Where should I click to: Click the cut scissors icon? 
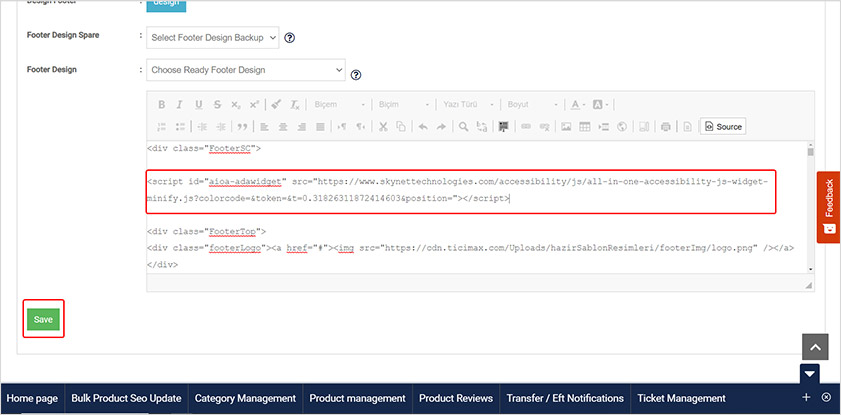point(383,127)
